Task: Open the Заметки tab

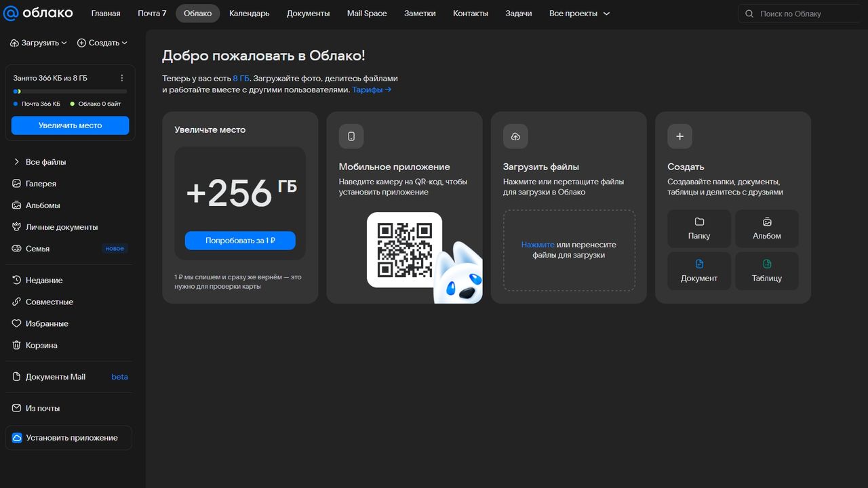Action: (420, 14)
